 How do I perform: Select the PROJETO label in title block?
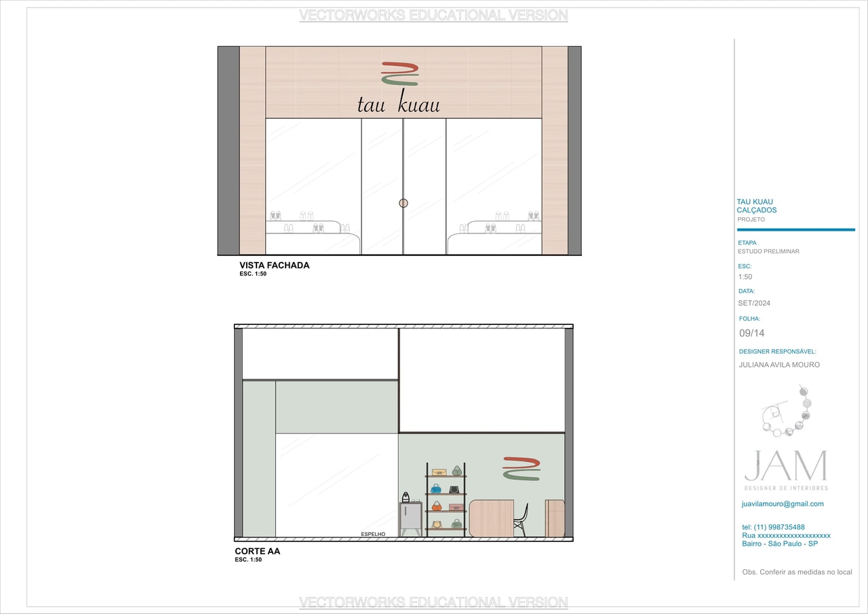coord(751,220)
